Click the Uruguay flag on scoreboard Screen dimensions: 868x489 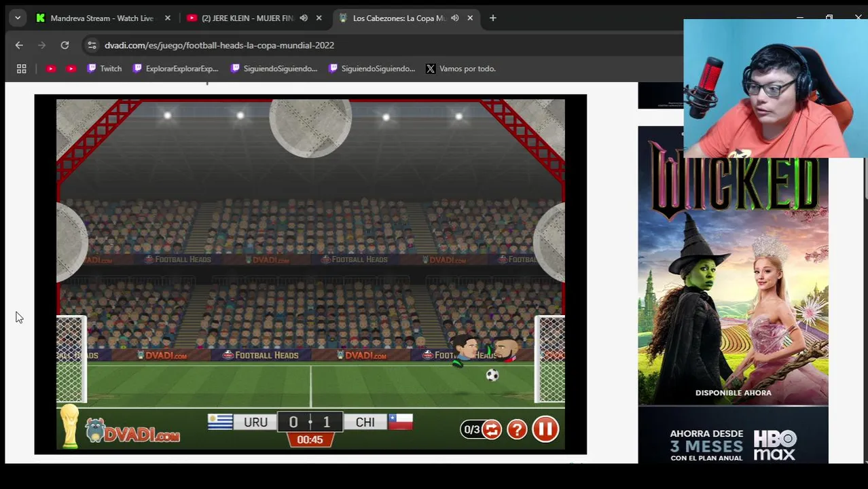(x=220, y=422)
